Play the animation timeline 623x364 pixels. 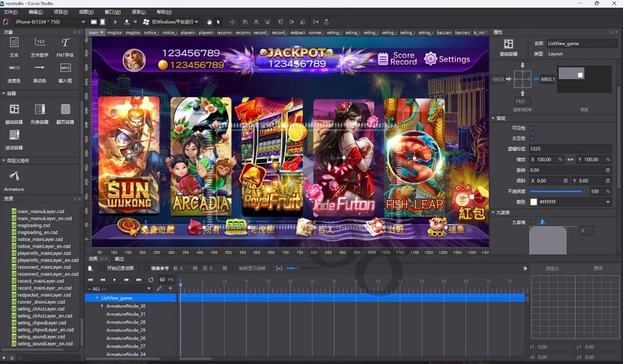114,280
